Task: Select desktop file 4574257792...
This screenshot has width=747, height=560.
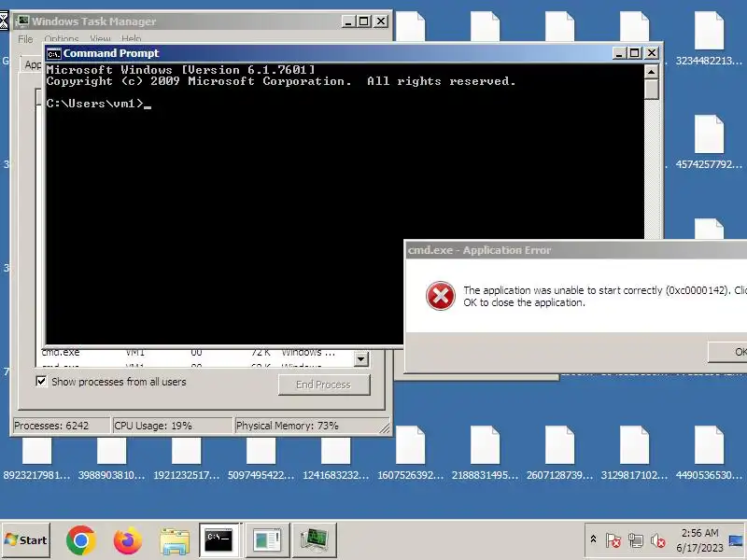Action: [x=709, y=142]
